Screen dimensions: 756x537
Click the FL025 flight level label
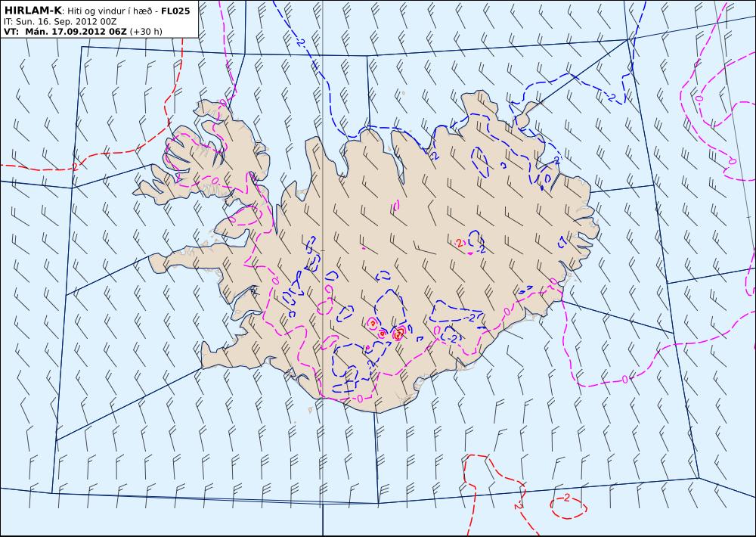coord(177,11)
